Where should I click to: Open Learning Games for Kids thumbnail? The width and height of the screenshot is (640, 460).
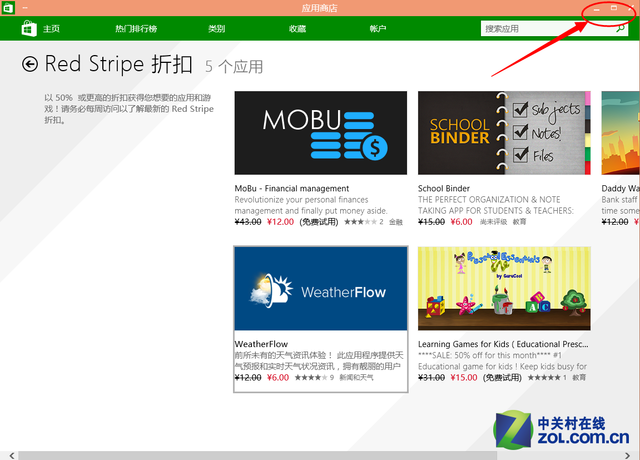point(504,289)
